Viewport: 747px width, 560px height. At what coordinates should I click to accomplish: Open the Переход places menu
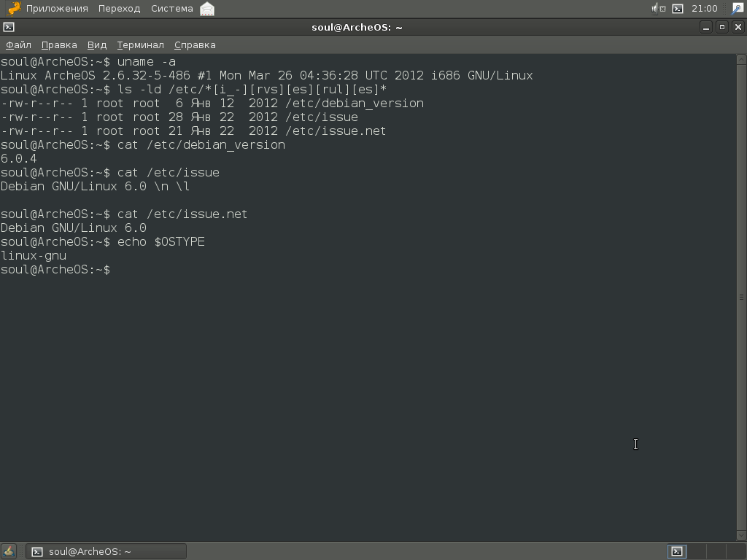click(x=119, y=9)
